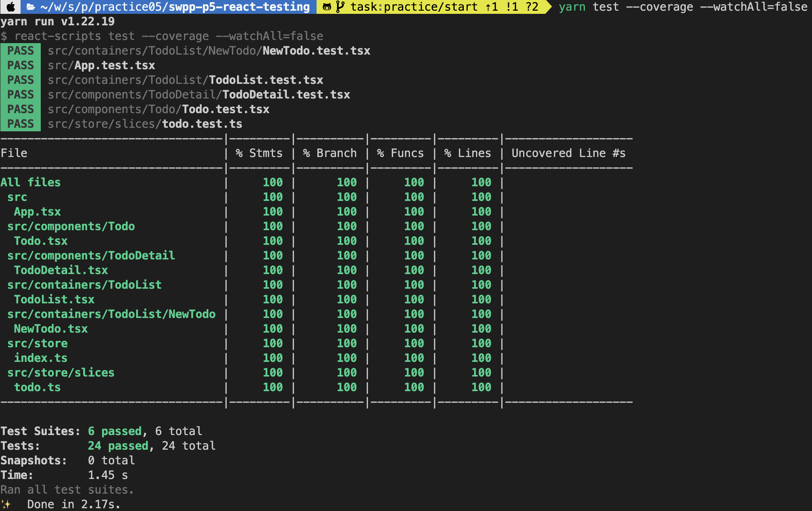Click the PASS badge for todo.test.ts

tap(21, 124)
